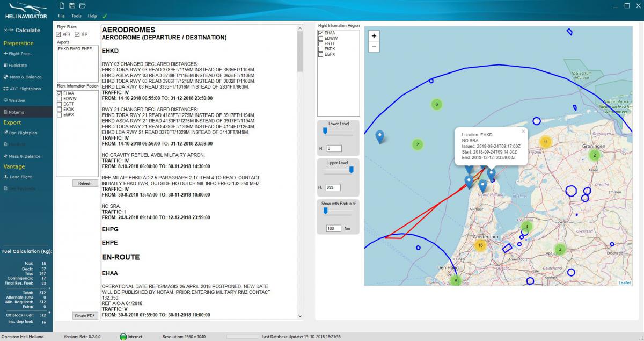This screenshot has height=341, width=644.
Task: Uncheck EHAA in the list above Refresh
Action: [x=60, y=93]
